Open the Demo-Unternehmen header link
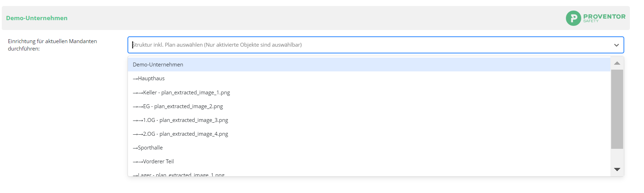The image size is (644, 193). pyautogui.click(x=37, y=18)
